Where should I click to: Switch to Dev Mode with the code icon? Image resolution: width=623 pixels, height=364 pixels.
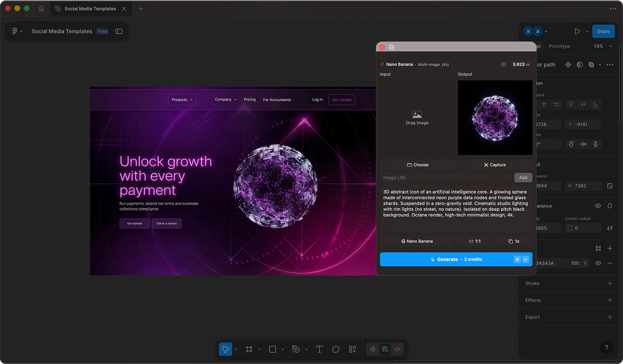click(x=397, y=349)
